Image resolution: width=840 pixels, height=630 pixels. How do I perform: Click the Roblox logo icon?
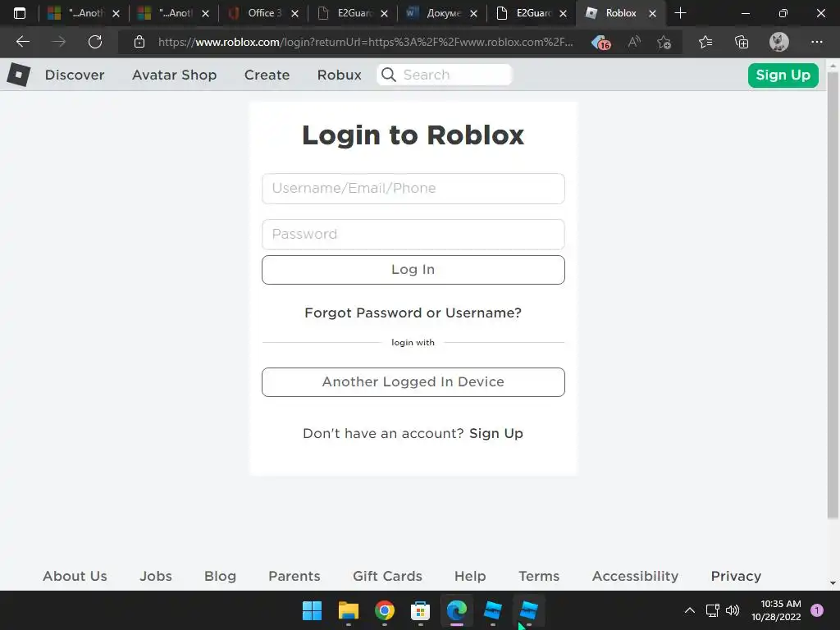pos(19,75)
